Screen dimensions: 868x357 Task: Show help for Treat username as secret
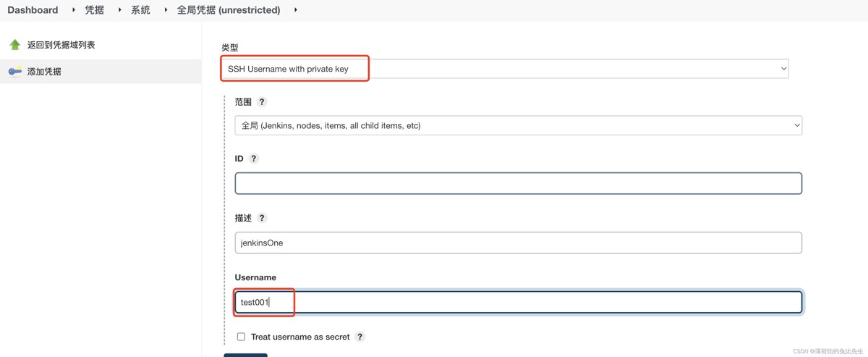point(359,337)
